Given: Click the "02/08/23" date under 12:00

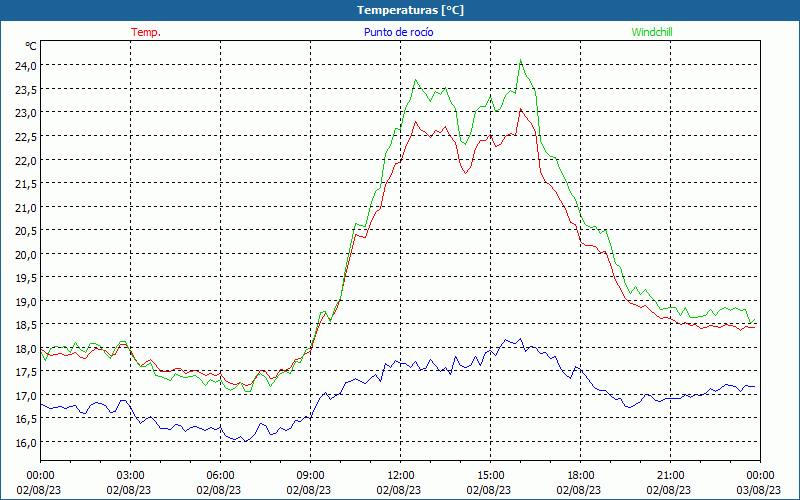Looking at the screenshot, I should tap(399, 490).
